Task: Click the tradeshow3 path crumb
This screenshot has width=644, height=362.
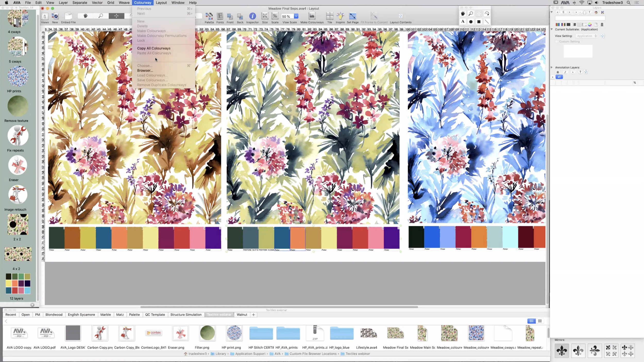Action: [197, 354]
